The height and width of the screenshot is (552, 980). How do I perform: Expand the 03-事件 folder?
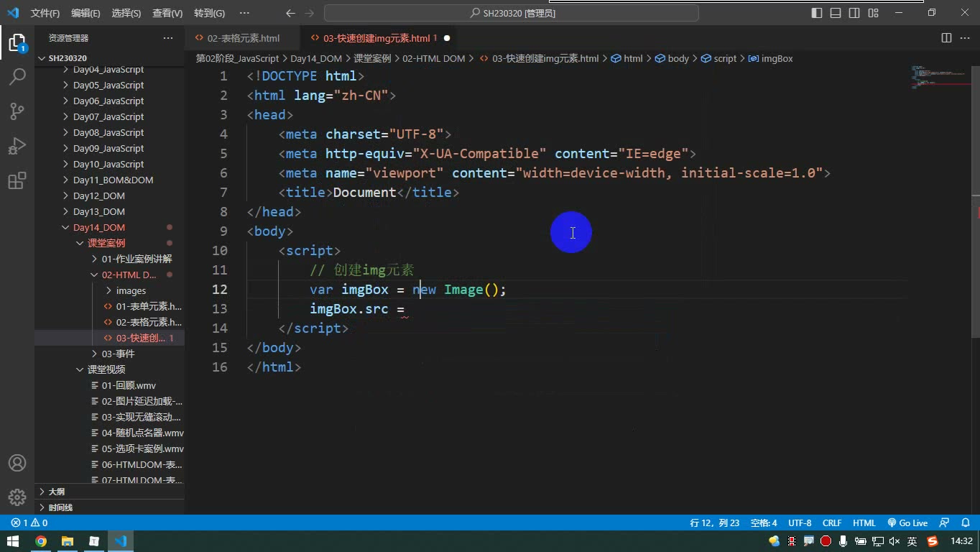point(118,354)
